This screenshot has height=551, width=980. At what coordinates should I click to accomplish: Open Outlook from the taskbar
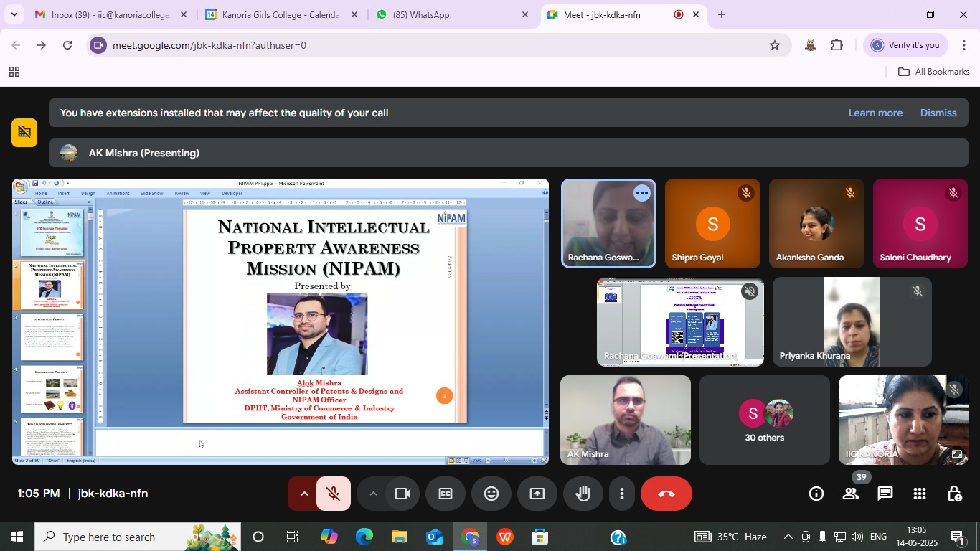(435, 537)
